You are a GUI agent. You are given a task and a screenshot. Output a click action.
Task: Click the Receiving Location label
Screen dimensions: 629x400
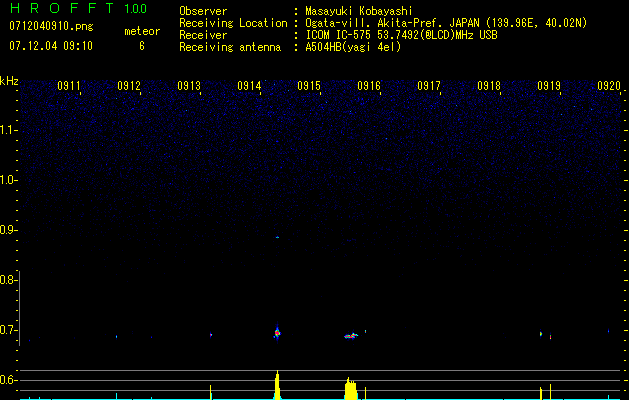tap(233, 23)
